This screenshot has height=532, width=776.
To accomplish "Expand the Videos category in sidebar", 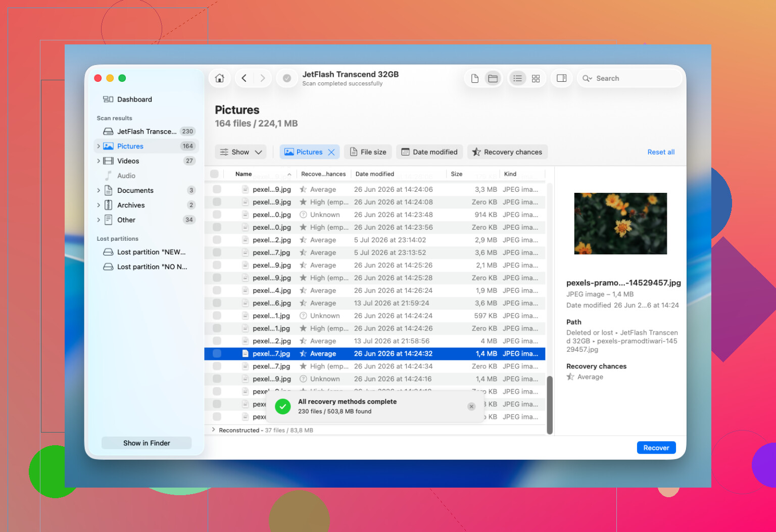I will tap(99, 161).
